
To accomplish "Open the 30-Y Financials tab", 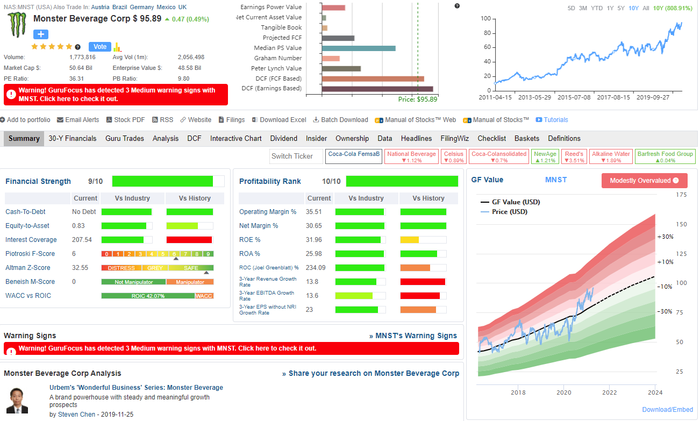I will [x=72, y=138].
